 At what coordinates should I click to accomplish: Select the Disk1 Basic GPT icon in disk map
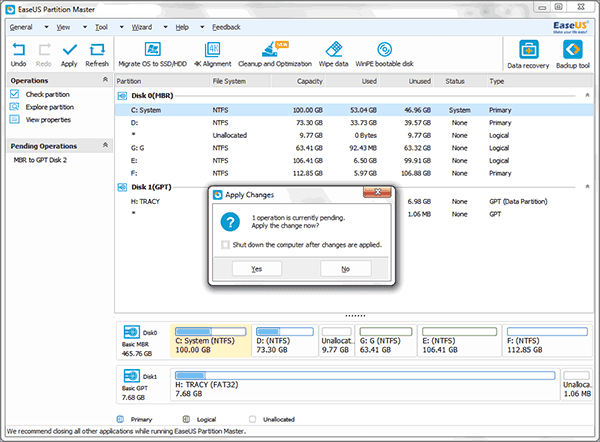click(x=132, y=376)
